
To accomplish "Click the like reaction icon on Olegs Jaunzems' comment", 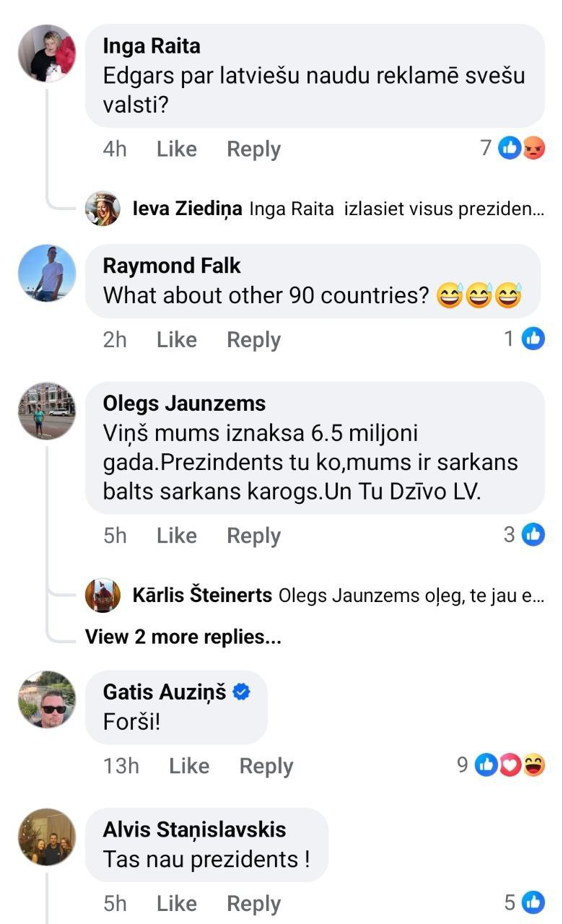I will (x=533, y=534).
